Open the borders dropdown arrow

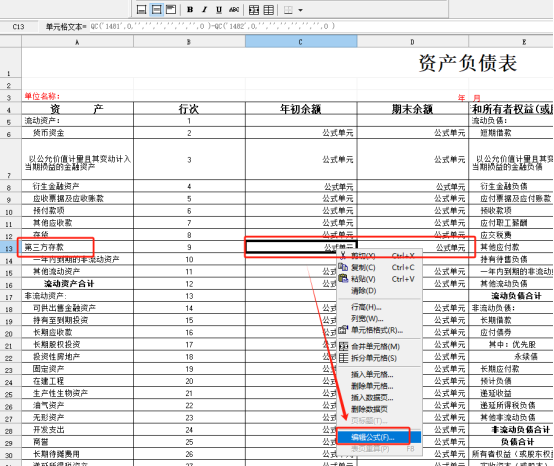pyautogui.click(x=300, y=10)
